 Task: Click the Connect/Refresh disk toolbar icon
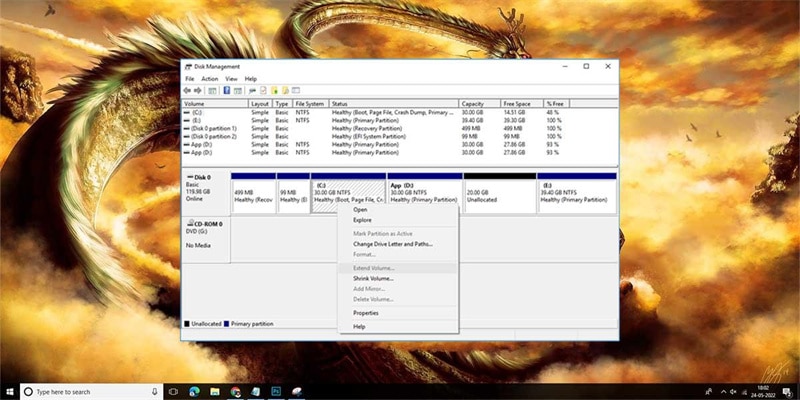[252, 90]
